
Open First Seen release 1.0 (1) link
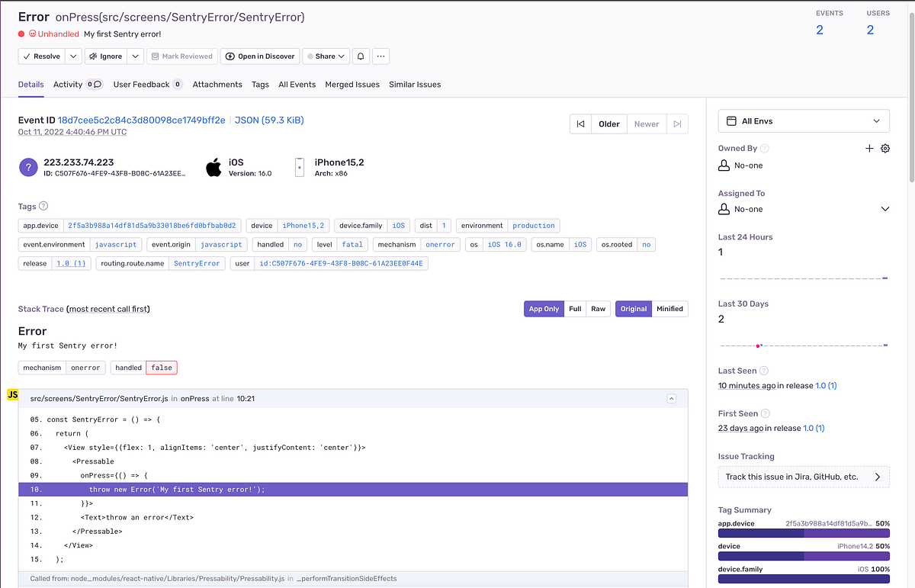814,429
